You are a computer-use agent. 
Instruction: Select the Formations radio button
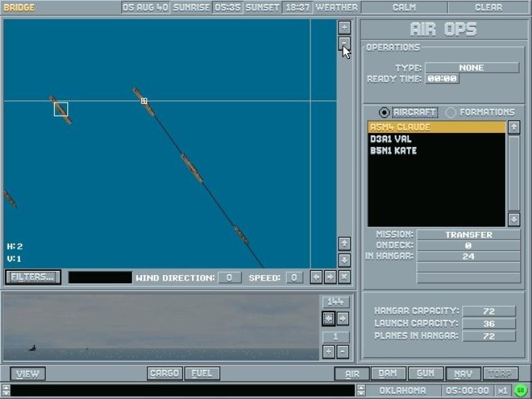[451, 112]
